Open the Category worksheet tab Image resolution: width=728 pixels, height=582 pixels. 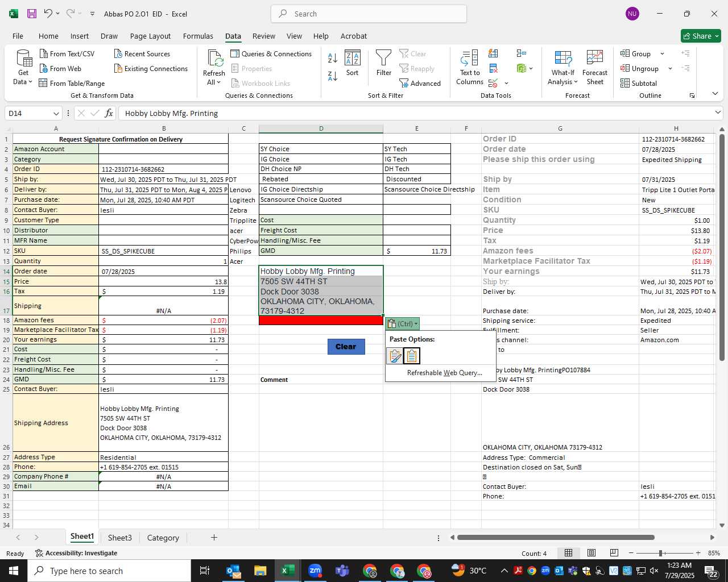[x=163, y=538]
